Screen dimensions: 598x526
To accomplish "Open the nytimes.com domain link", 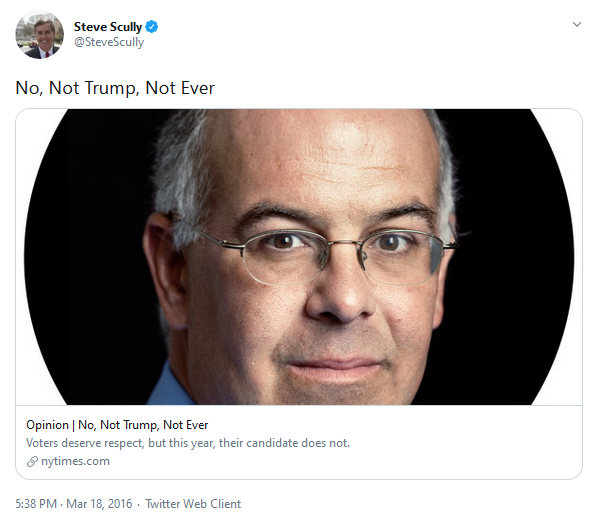I will click(x=75, y=461).
